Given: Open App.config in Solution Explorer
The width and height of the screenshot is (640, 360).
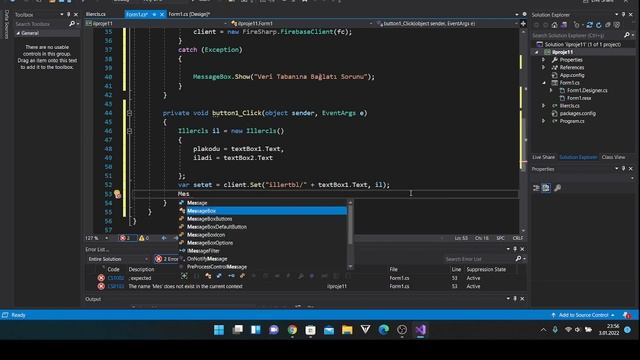Looking at the screenshot, I should [572, 75].
